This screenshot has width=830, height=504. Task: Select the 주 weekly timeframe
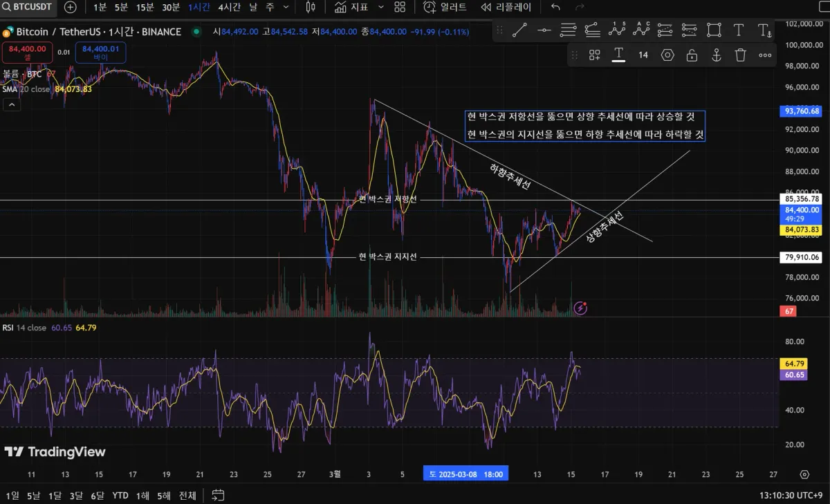(269, 8)
